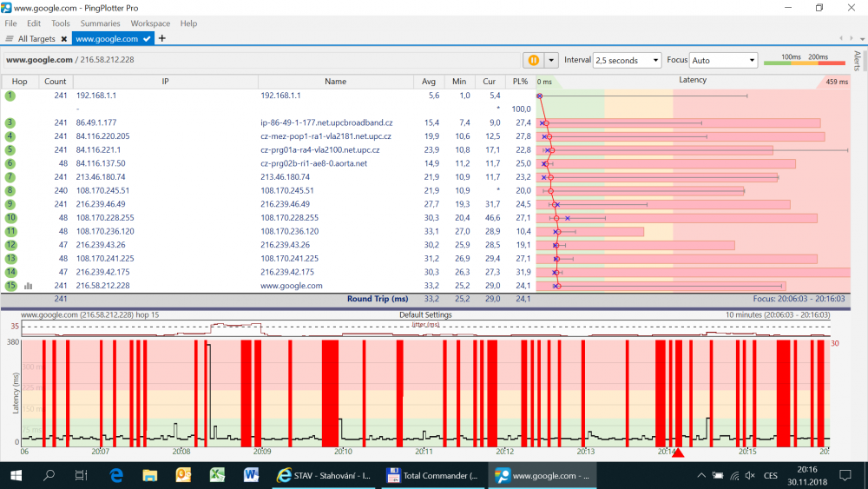Viewport: 868px width, 489px height.
Task: Open Microsoft Edge from the taskbar
Action: [116, 475]
